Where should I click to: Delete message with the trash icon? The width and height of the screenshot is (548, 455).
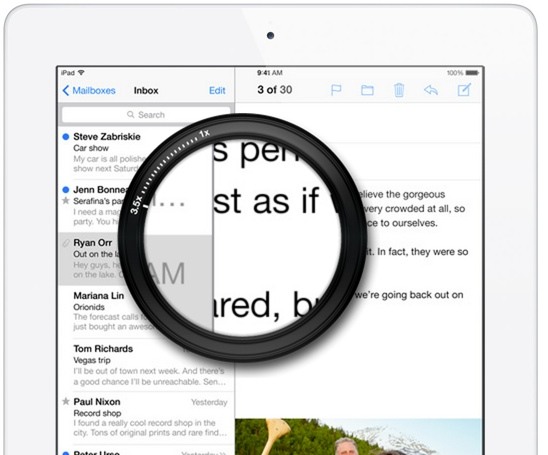coord(399,90)
